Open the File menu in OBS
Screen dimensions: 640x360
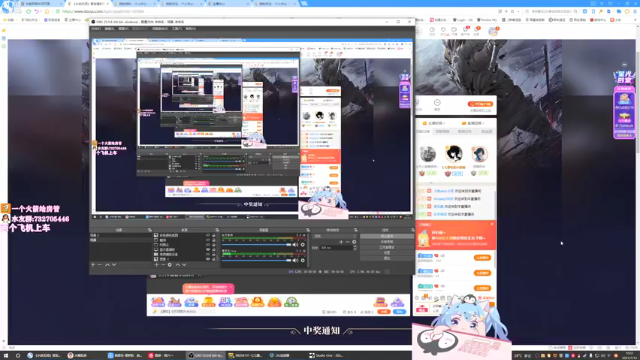[x=96, y=29]
